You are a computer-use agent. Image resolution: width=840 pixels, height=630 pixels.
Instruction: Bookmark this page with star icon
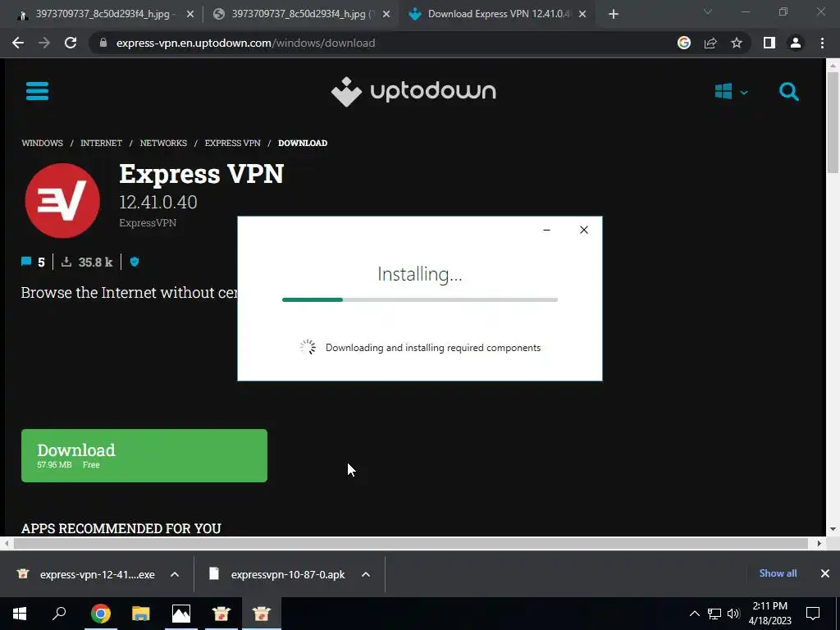pyautogui.click(x=737, y=43)
